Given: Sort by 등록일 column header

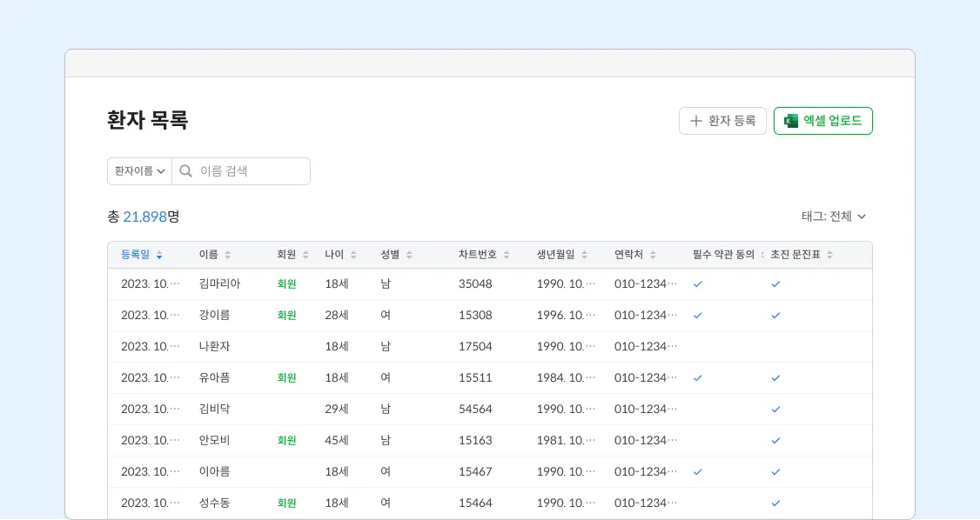Looking at the screenshot, I should coord(142,255).
